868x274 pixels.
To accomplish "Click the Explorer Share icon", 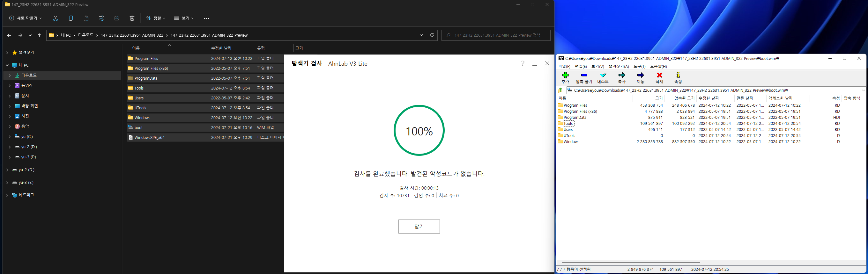I will point(116,18).
